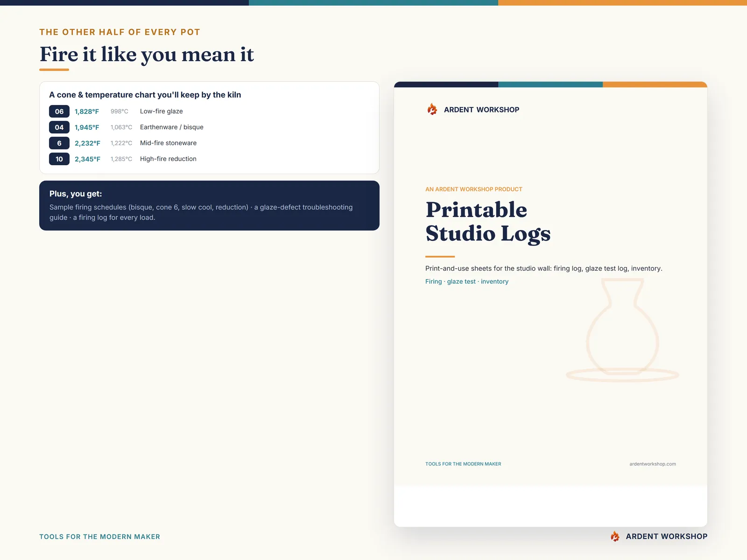
Task: Click the teal segment of the top bar
Action: coord(373,3)
